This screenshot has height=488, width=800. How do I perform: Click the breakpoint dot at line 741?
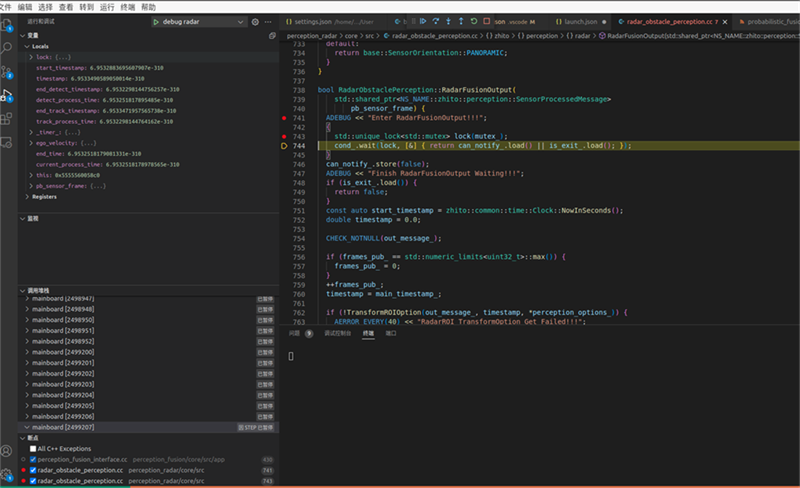pos(285,118)
